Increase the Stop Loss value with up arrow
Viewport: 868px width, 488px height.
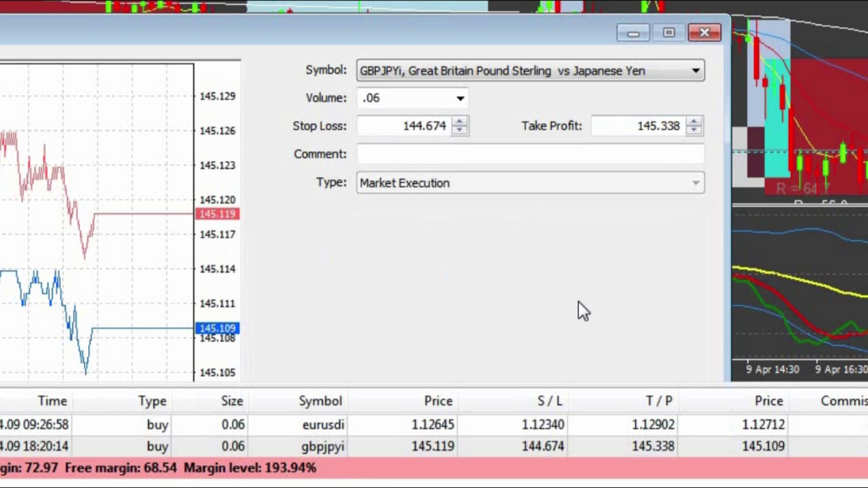tap(460, 121)
